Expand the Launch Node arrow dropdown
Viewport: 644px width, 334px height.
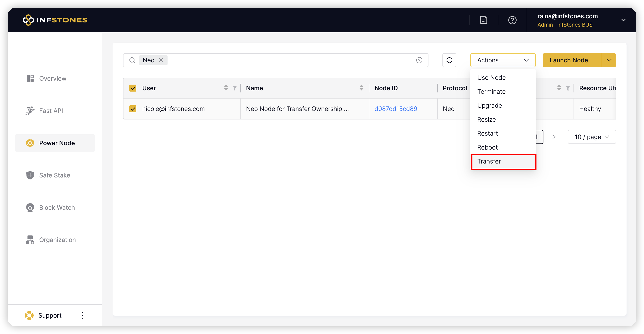(x=609, y=60)
